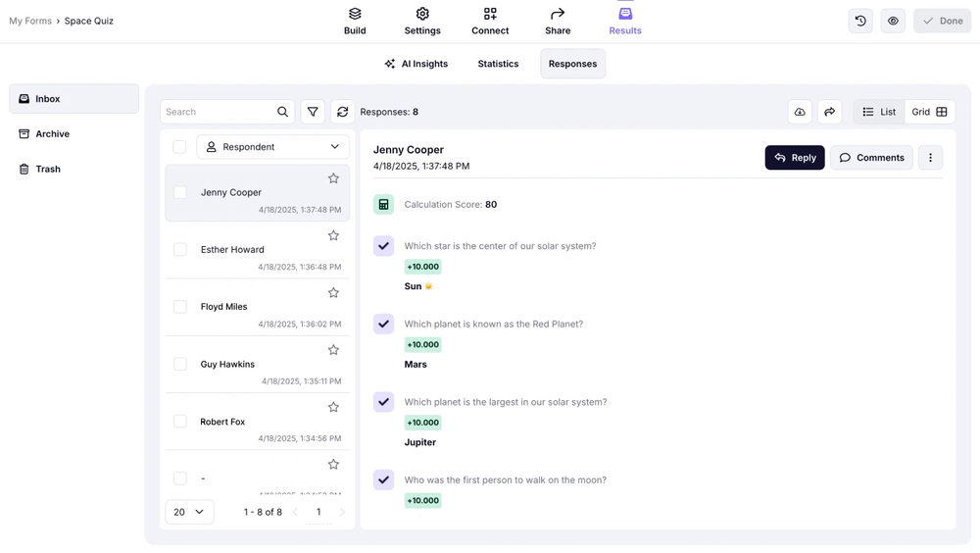Select the Jenny Cooper response checkbox

180,193
